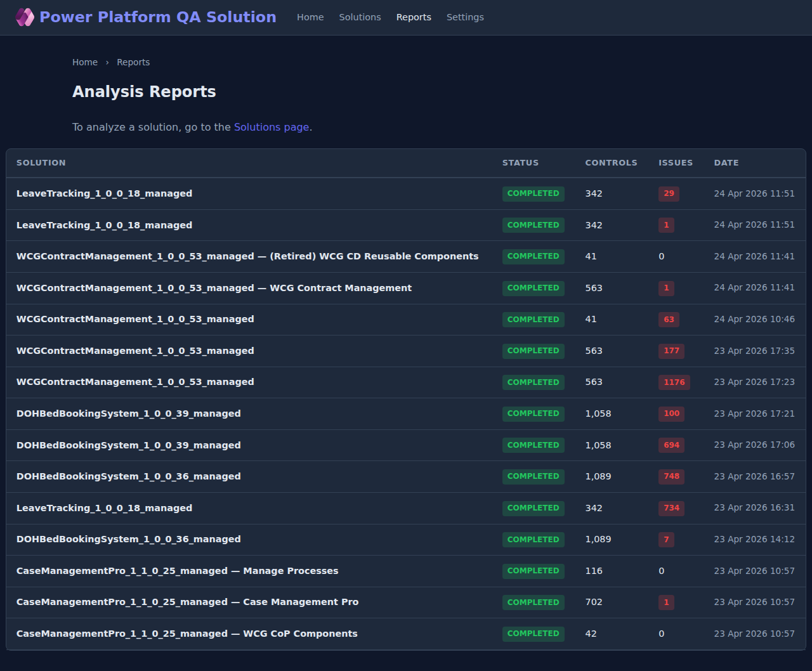Select the Reports tab in the navigation
812x671 pixels.
click(414, 17)
